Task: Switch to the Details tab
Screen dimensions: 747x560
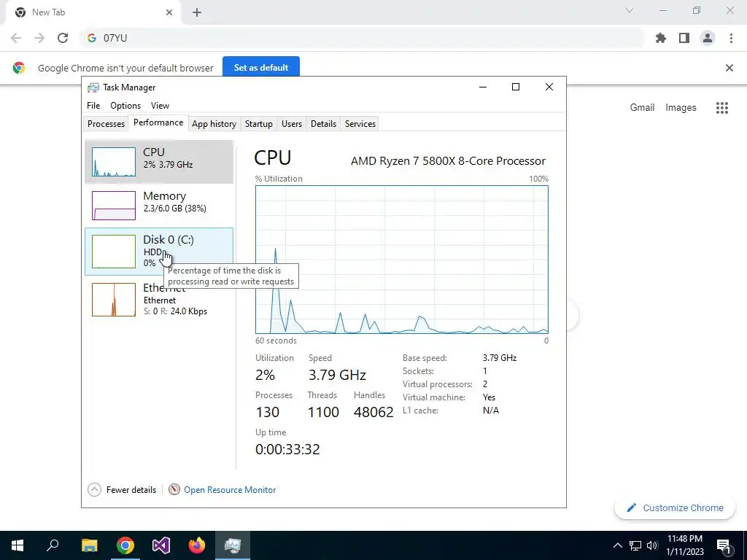Action: pyautogui.click(x=323, y=124)
